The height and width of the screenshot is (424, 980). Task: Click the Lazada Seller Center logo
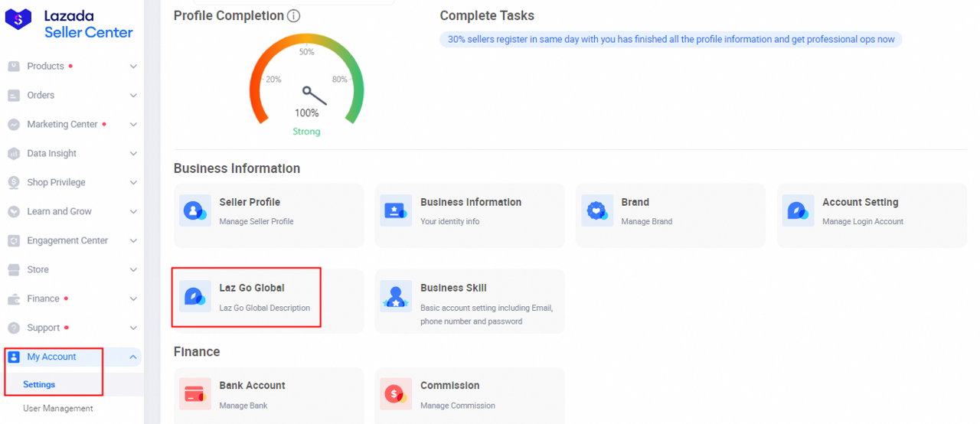point(69,24)
